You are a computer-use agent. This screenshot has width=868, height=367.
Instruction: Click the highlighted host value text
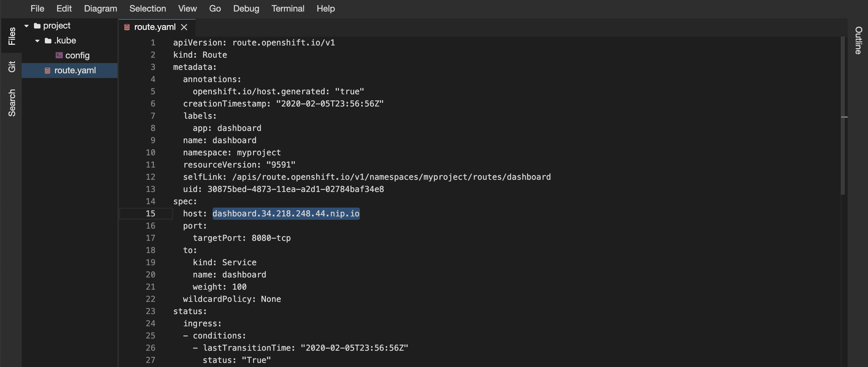tap(286, 214)
